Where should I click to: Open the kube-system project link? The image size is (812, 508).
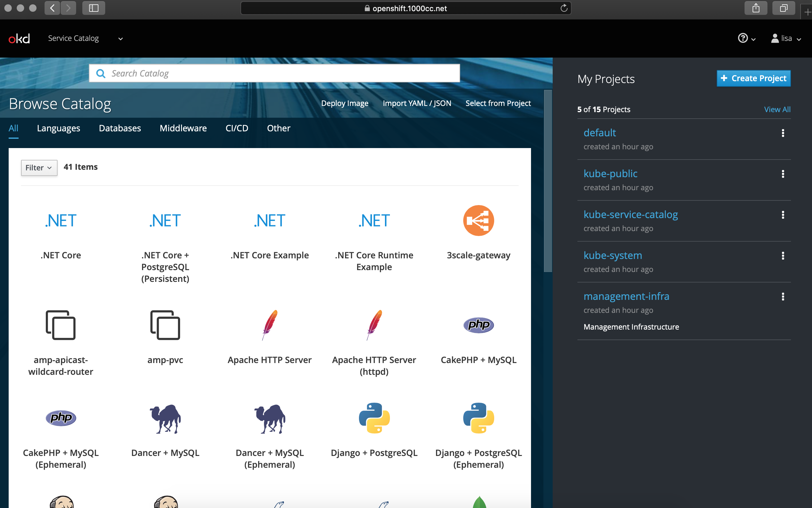(613, 255)
